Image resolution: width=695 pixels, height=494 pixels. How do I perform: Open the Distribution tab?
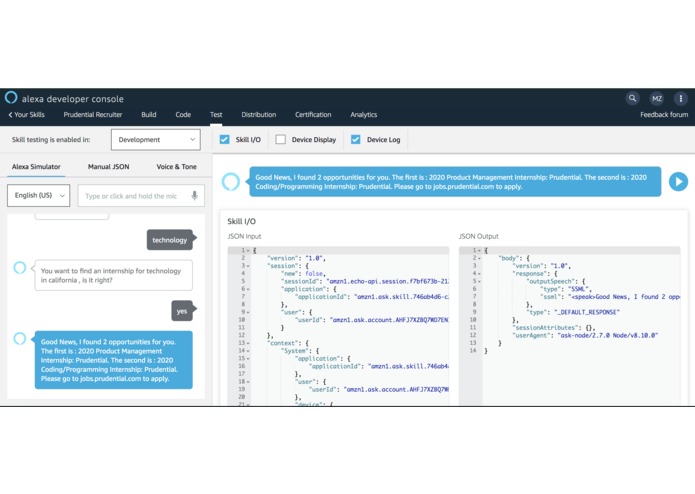258,115
